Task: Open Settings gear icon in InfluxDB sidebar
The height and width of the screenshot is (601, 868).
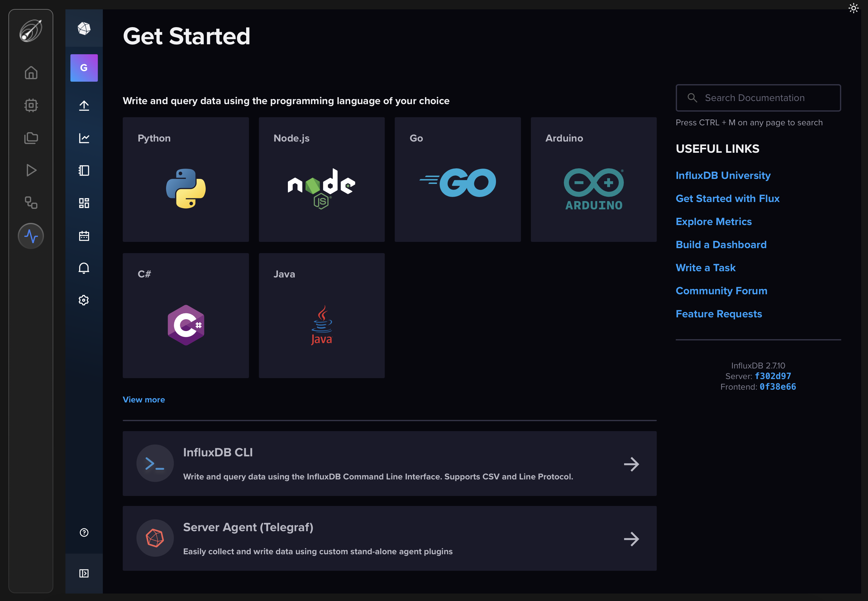Action: point(84,300)
